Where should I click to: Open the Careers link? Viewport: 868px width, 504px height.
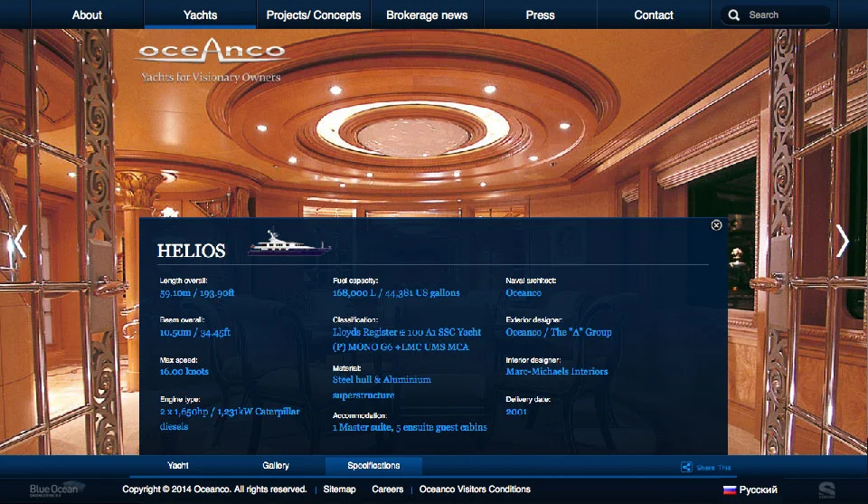coord(388,489)
